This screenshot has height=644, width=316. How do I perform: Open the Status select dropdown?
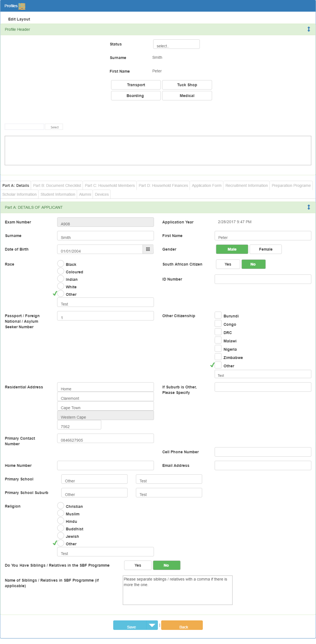click(176, 44)
